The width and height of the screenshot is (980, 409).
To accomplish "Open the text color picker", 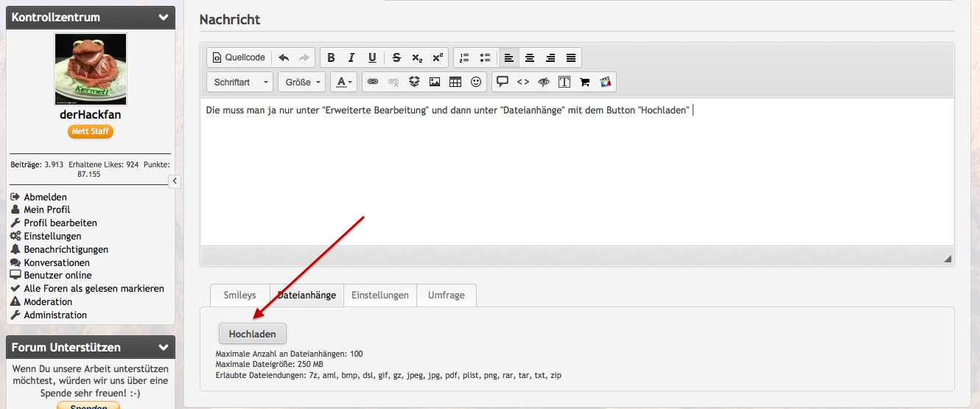I will tap(344, 82).
